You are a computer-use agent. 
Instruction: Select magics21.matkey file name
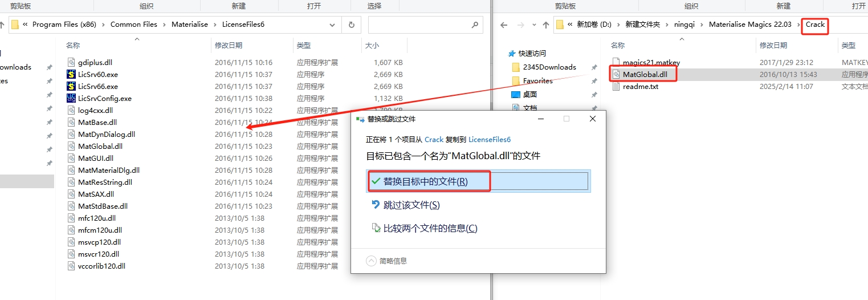[651, 62]
